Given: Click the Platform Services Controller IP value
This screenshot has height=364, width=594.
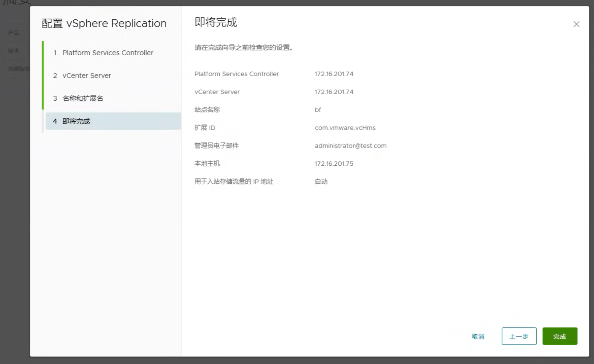Looking at the screenshot, I should tap(334, 74).
